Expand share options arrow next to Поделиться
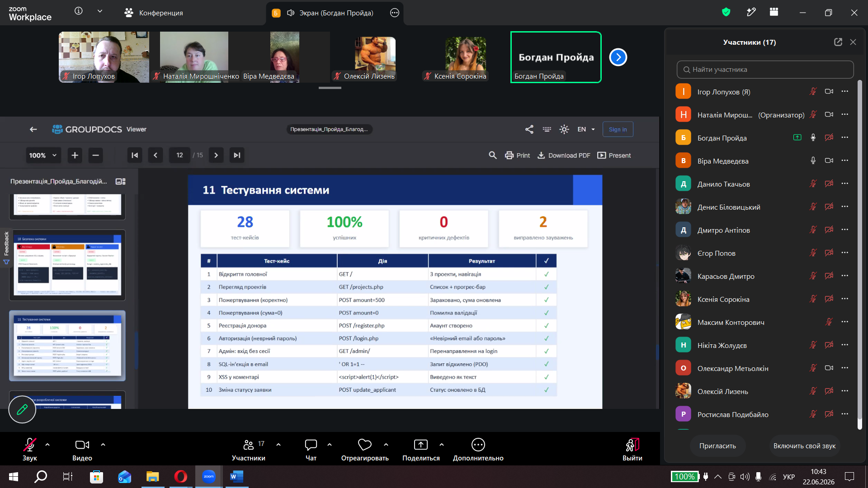This screenshot has width=868, height=488. (x=442, y=445)
